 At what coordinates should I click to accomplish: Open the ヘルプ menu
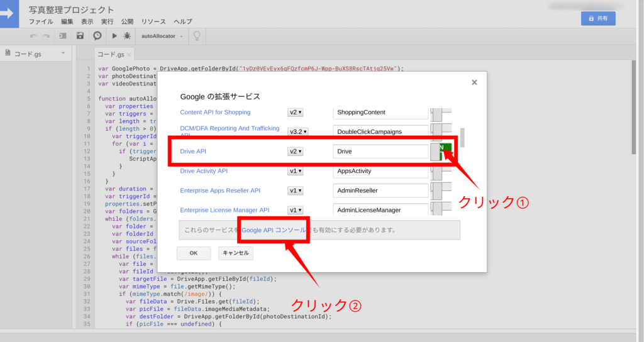(183, 22)
